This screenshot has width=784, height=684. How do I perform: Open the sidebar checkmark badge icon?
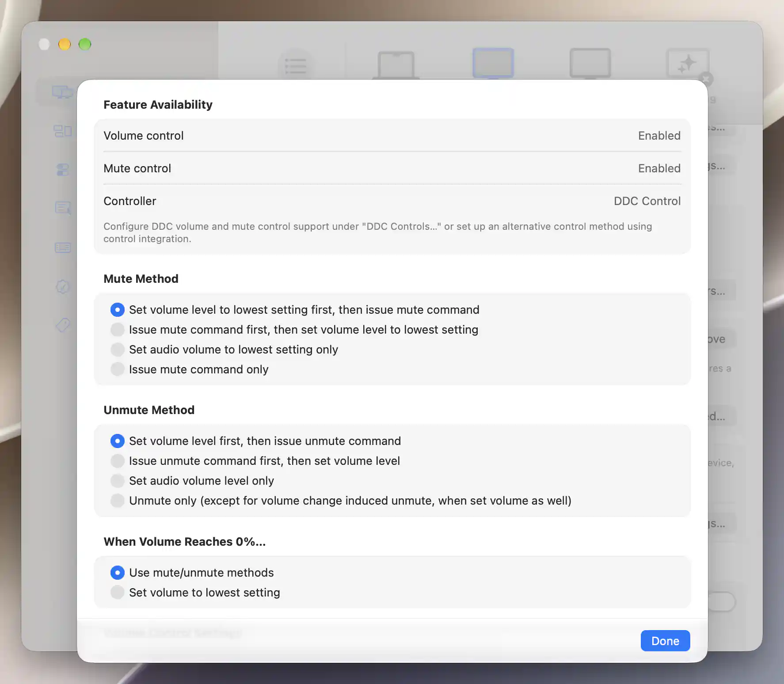(63, 286)
